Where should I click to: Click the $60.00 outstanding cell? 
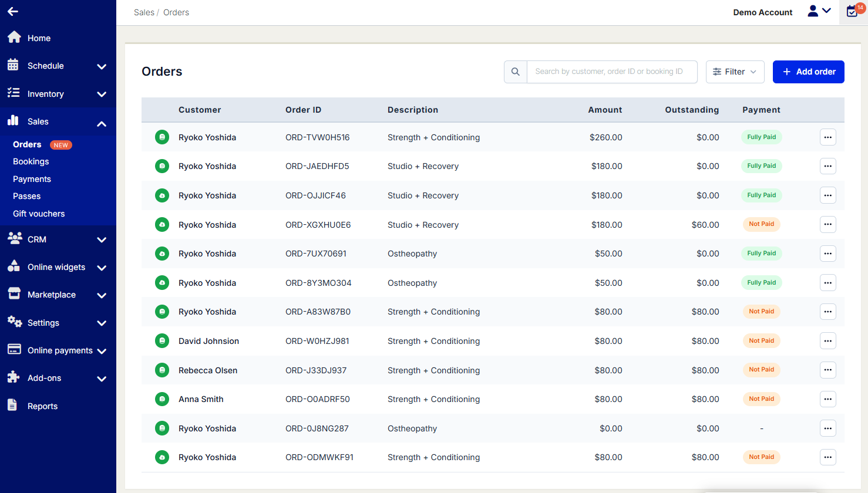[705, 225]
